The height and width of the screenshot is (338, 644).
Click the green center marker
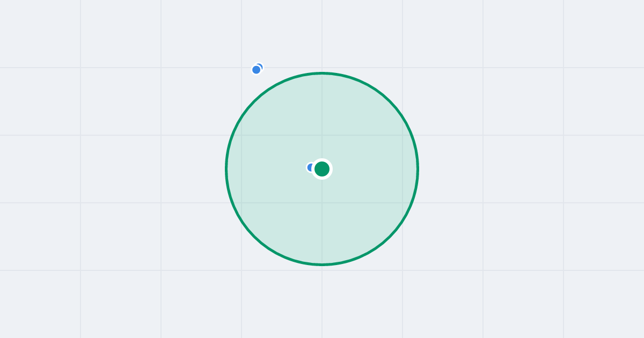pos(322,169)
